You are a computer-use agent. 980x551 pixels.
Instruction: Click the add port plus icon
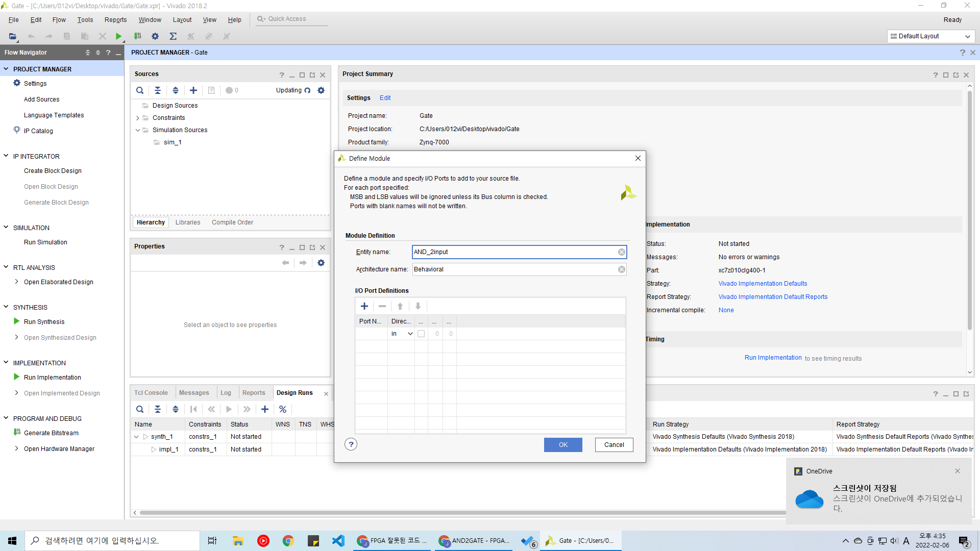click(364, 306)
